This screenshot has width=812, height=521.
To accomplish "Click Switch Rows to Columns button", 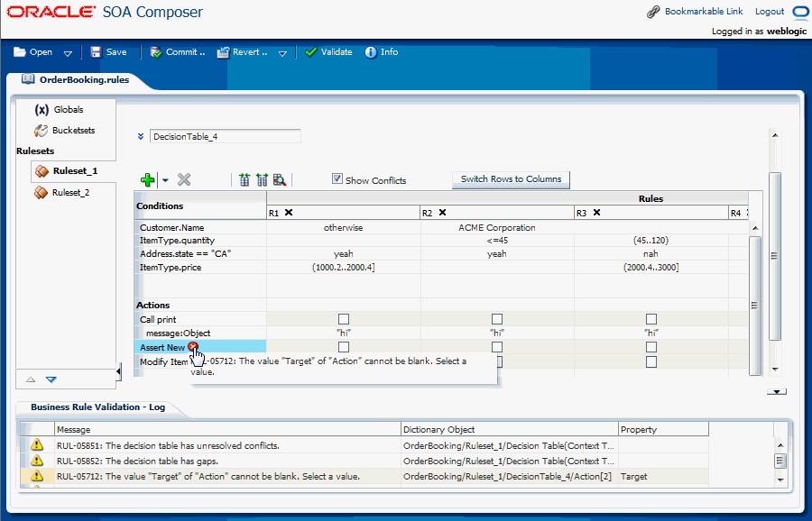I will coord(512,179).
